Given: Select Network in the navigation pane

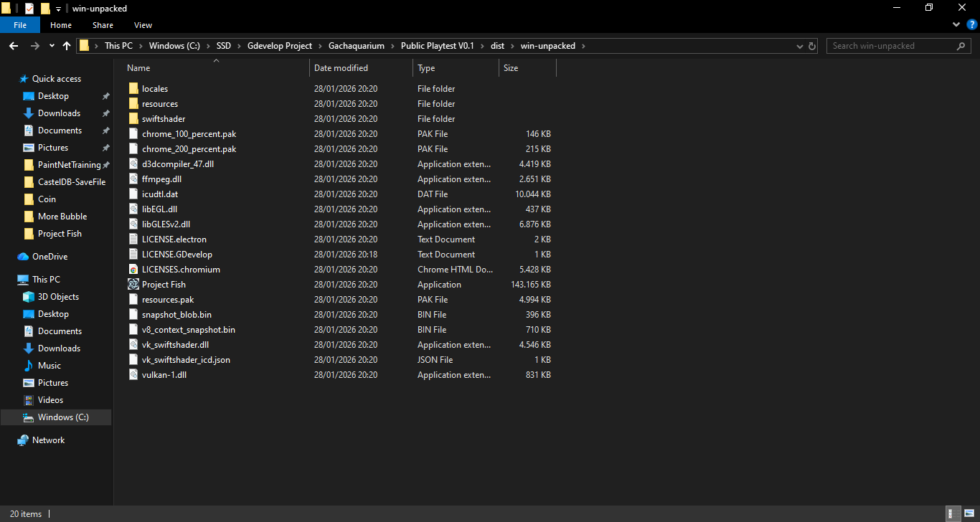Looking at the screenshot, I should pos(48,440).
